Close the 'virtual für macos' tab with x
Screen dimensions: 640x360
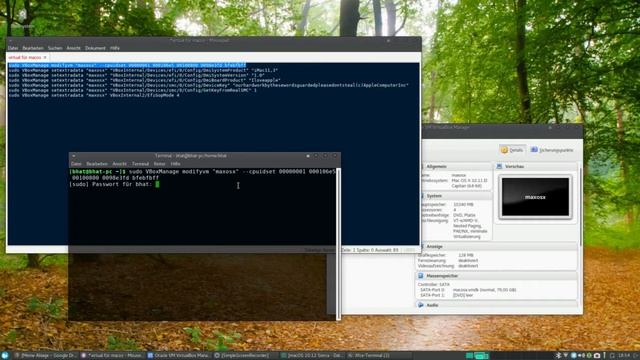pyautogui.click(x=45, y=58)
